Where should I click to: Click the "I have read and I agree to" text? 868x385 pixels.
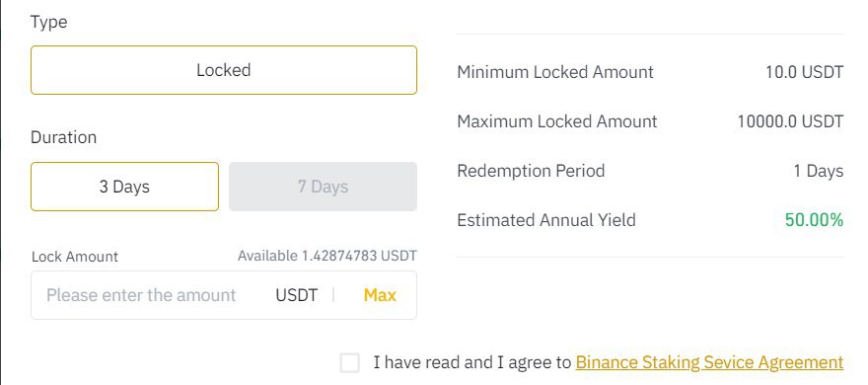tap(471, 362)
